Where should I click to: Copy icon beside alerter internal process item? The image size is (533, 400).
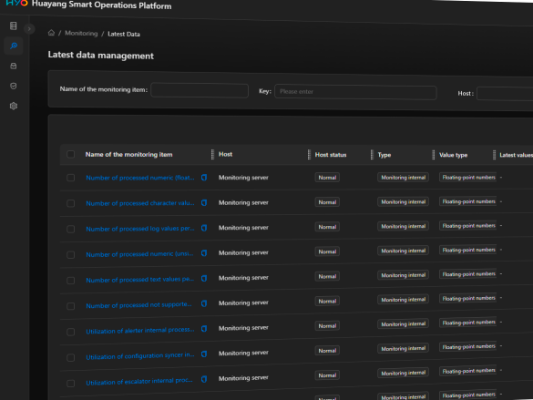click(x=204, y=329)
